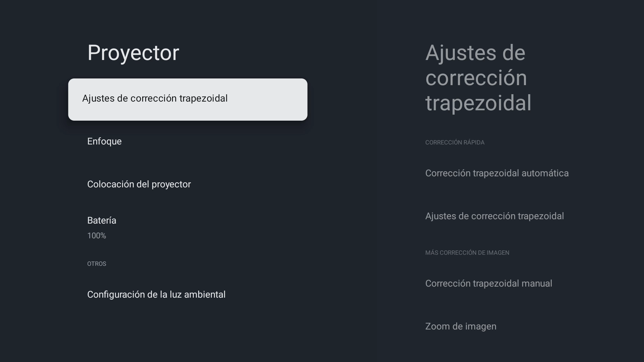The height and width of the screenshot is (362, 644).
Task: Open the highlighted Ajustes de corrección trapezoidal item
Action: click(x=187, y=99)
